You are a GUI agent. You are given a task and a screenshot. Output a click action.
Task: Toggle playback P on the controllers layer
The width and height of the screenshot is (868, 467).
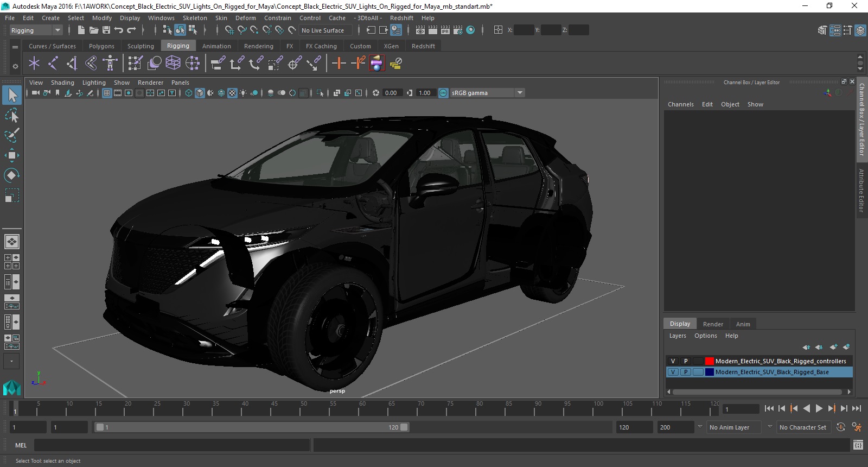click(x=686, y=361)
